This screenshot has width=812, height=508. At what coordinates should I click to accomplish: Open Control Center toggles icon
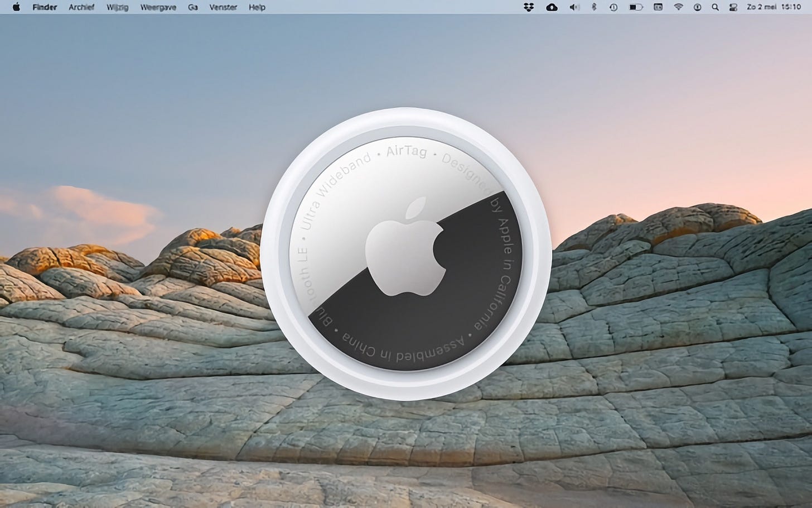pos(733,7)
